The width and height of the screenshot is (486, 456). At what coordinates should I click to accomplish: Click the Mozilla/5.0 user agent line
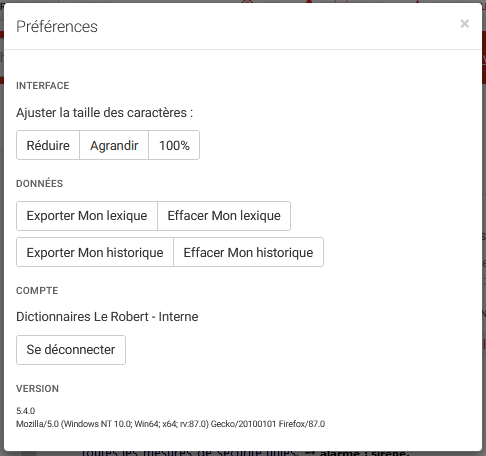[171, 424]
